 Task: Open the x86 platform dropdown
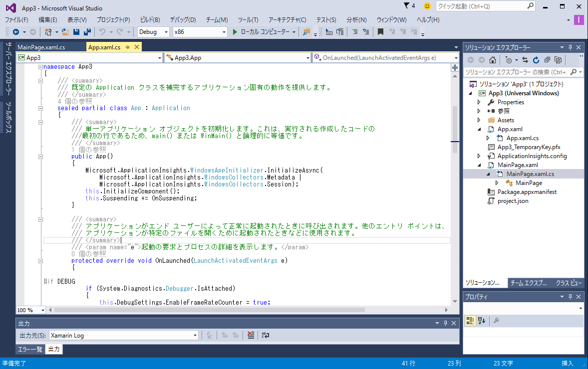200,32
